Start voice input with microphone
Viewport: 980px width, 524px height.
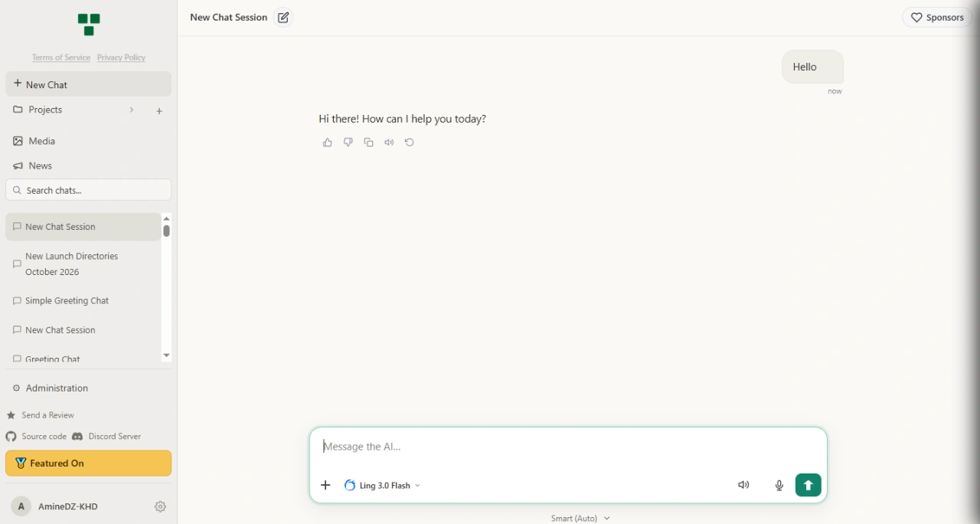[779, 485]
